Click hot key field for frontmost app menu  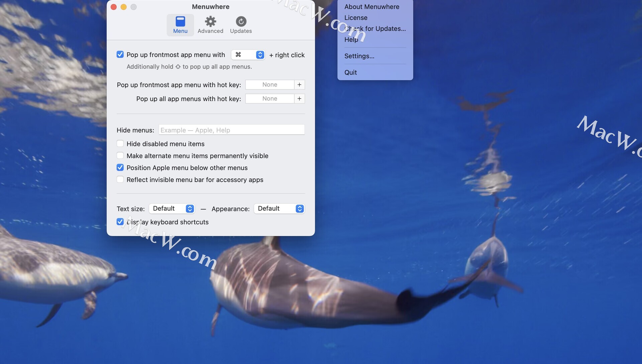pyautogui.click(x=270, y=85)
